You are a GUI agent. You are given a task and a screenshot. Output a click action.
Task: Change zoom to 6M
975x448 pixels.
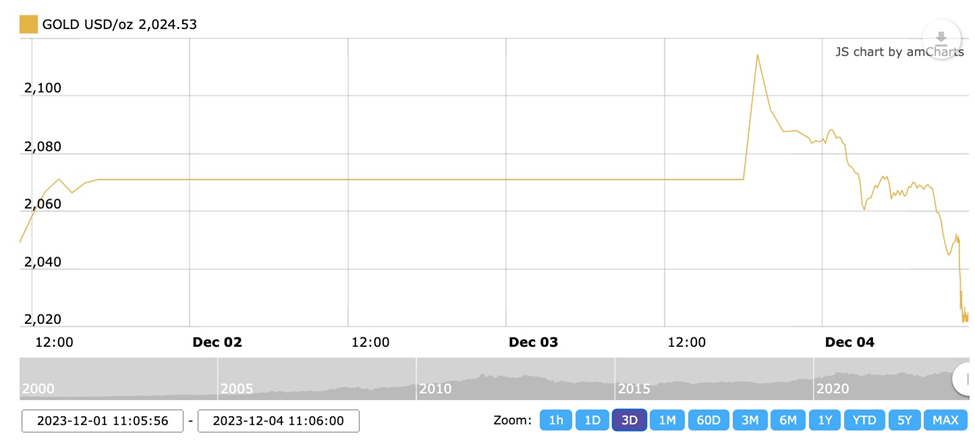pyautogui.click(x=788, y=420)
